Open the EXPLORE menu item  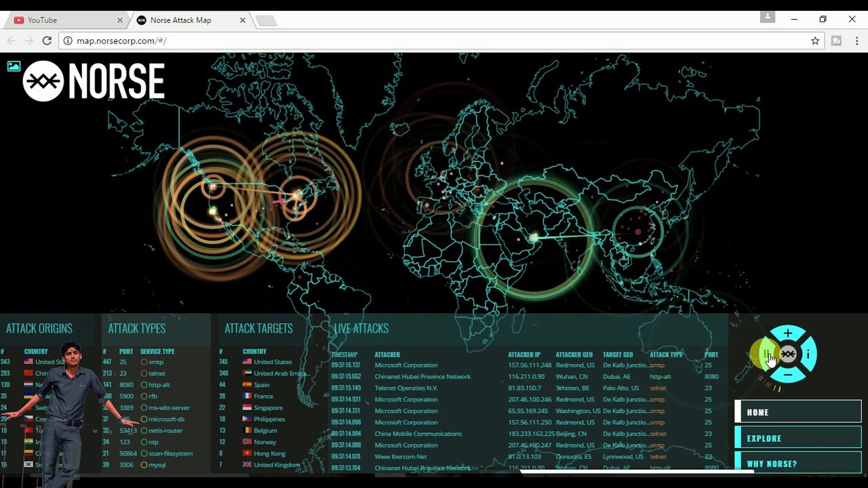pyautogui.click(x=798, y=438)
